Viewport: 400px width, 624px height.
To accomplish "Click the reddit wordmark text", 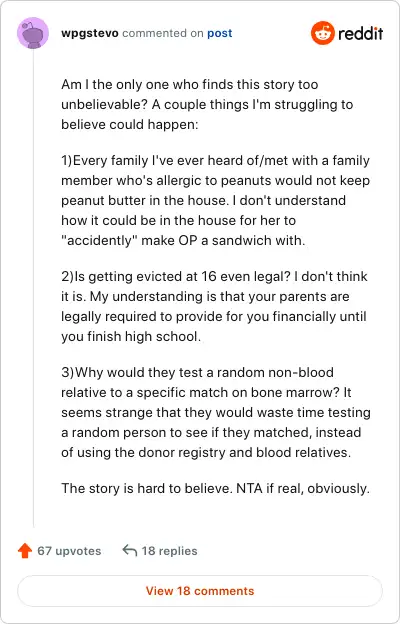I will pyautogui.click(x=361, y=33).
